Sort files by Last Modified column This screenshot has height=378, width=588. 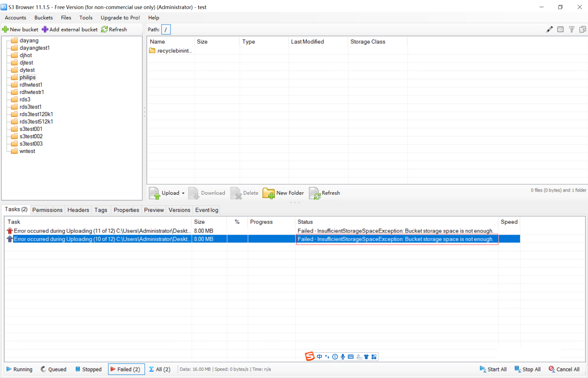click(x=318, y=42)
